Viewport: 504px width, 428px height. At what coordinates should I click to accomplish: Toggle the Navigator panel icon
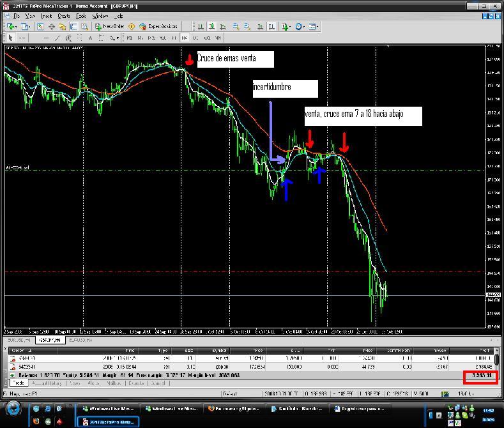click(63, 27)
